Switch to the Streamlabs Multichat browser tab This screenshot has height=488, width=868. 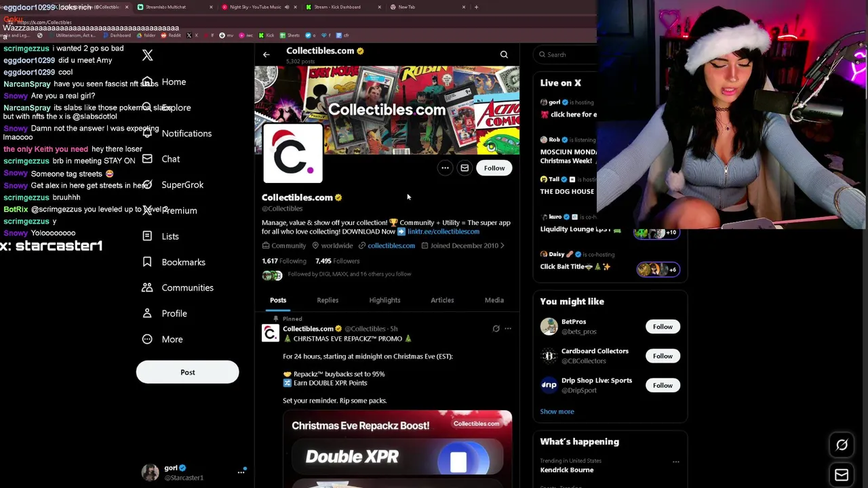(x=174, y=7)
